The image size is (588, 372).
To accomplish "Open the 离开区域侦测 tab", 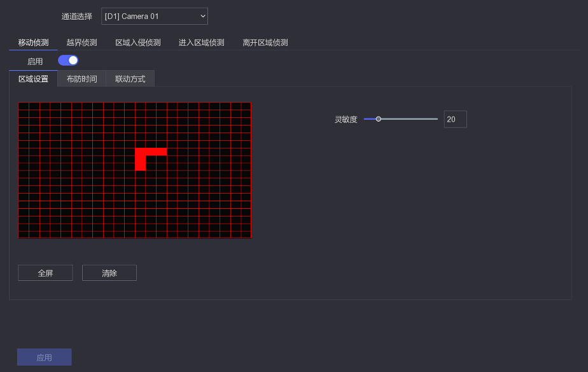I will click(265, 43).
